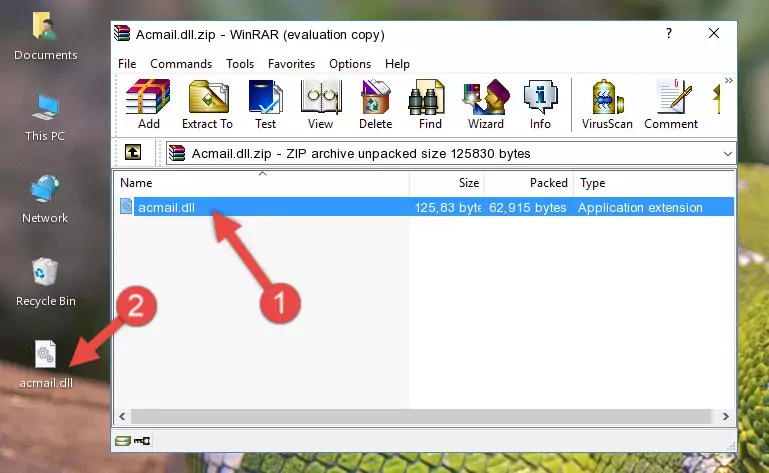
Task: Run the Test archive tool
Action: click(x=265, y=104)
